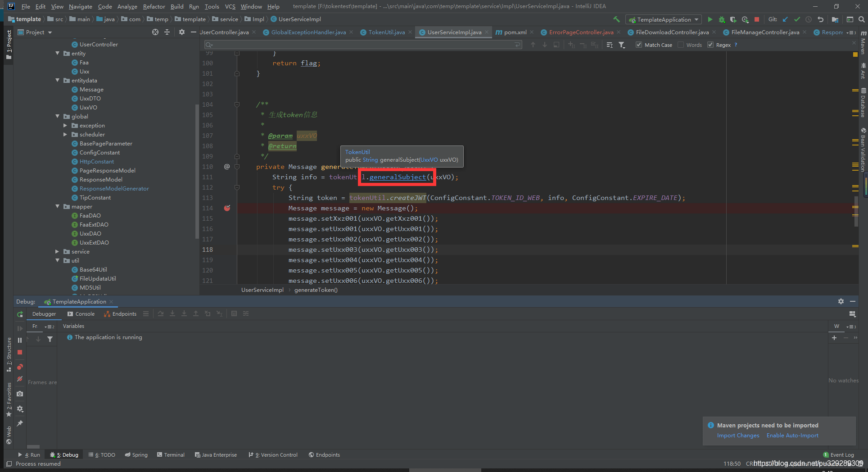Click the Import Changes link
This screenshot has width=868, height=472.
[738, 436]
